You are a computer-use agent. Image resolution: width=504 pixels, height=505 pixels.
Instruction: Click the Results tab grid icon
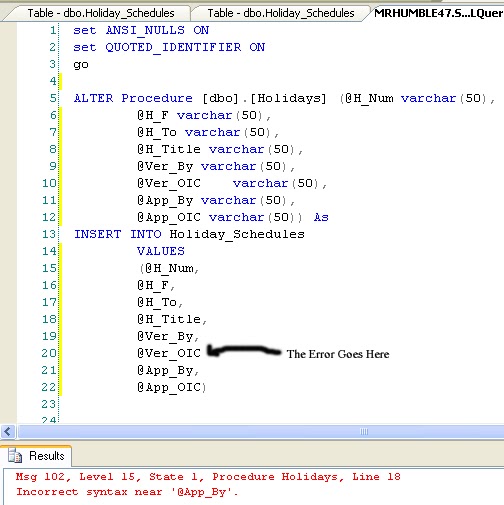(x=15, y=456)
